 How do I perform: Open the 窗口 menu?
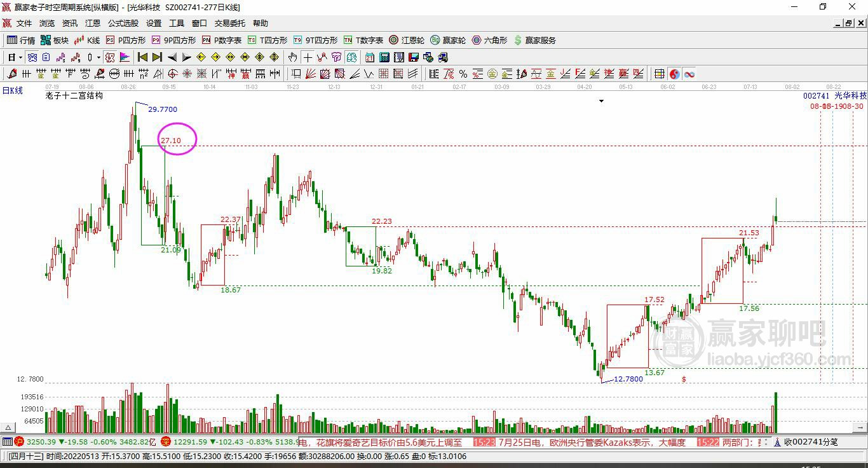200,24
